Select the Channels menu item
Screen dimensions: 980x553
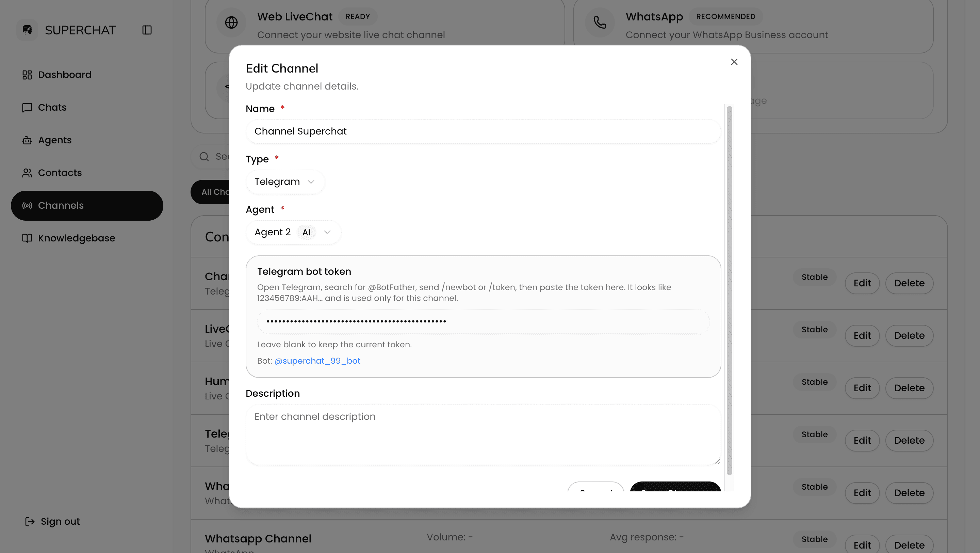coord(87,206)
